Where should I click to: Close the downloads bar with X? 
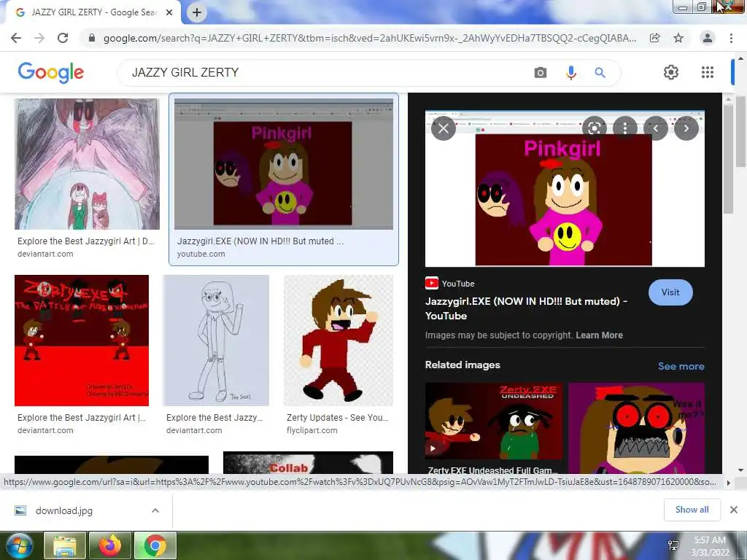point(734,510)
